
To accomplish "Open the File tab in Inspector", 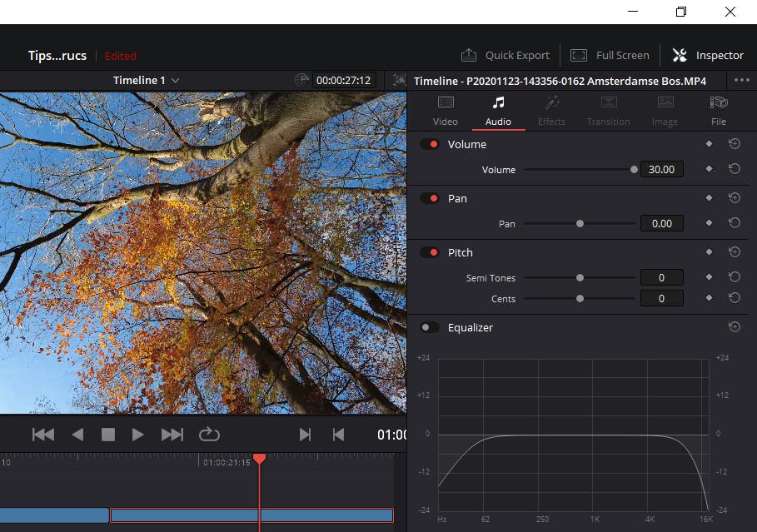I will (718, 110).
